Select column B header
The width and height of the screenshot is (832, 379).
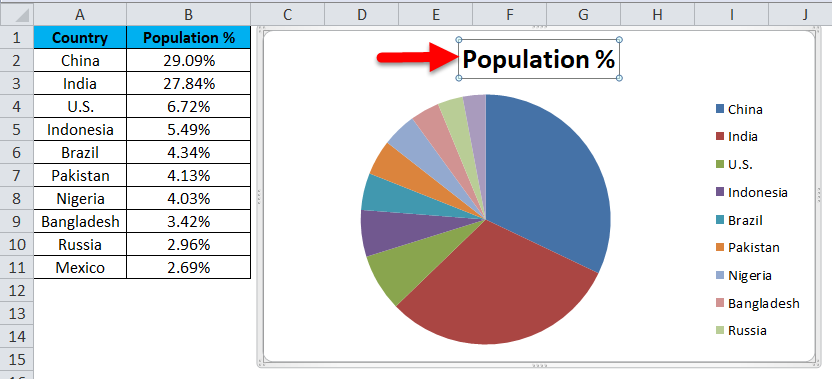tap(188, 15)
